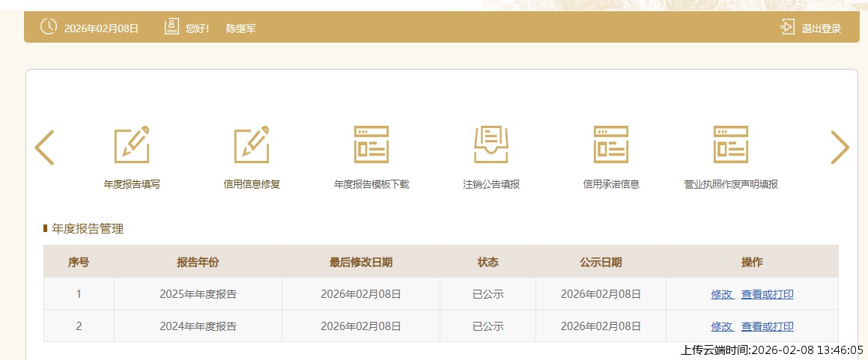This screenshot has width=868, height=360.
Task: Open 年度报告模板下载 icon
Action: pos(371,145)
